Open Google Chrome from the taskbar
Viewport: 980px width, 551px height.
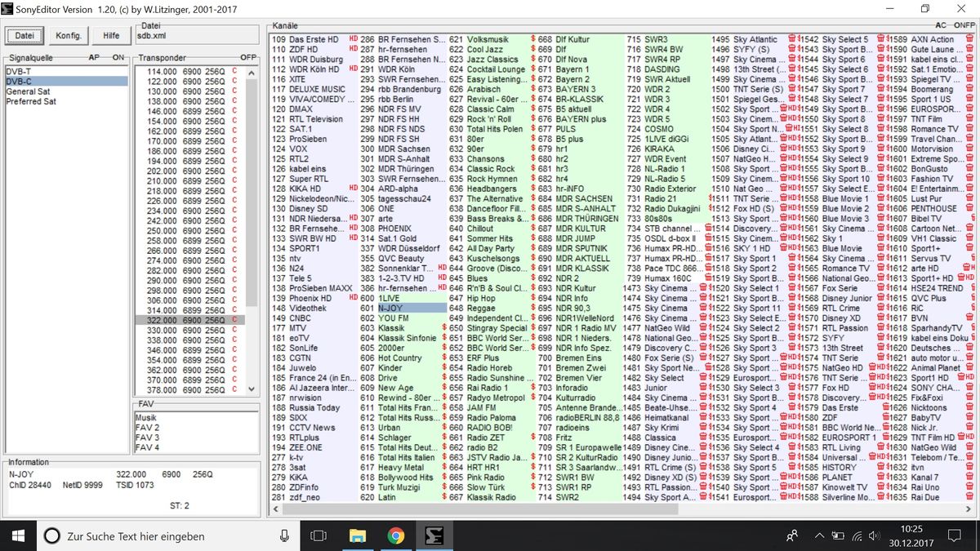[x=396, y=536]
